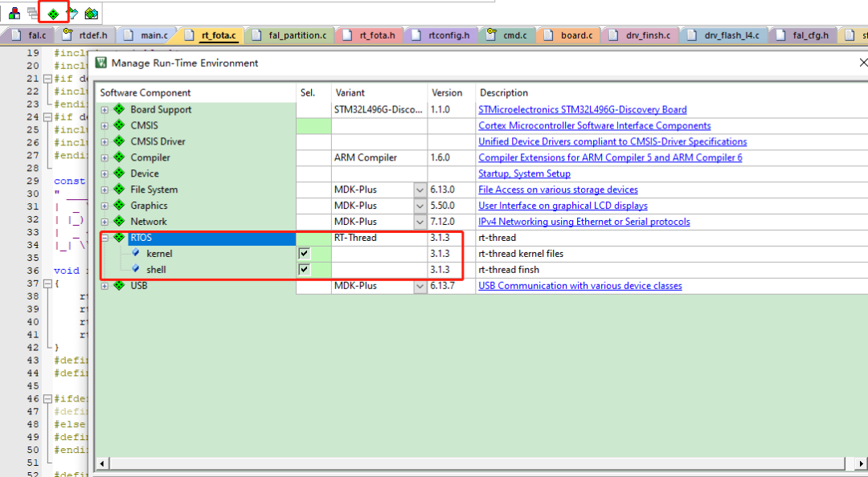This screenshot has height=477, width=868.
Task: Uncheck the kernel component checkbox
Action: (x=304, y=254)
